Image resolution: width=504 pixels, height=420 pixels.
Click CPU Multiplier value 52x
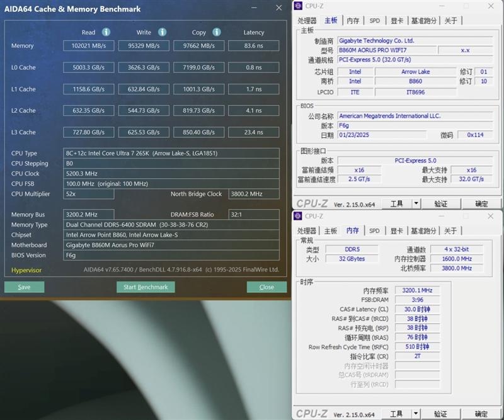tap(89, 194)
